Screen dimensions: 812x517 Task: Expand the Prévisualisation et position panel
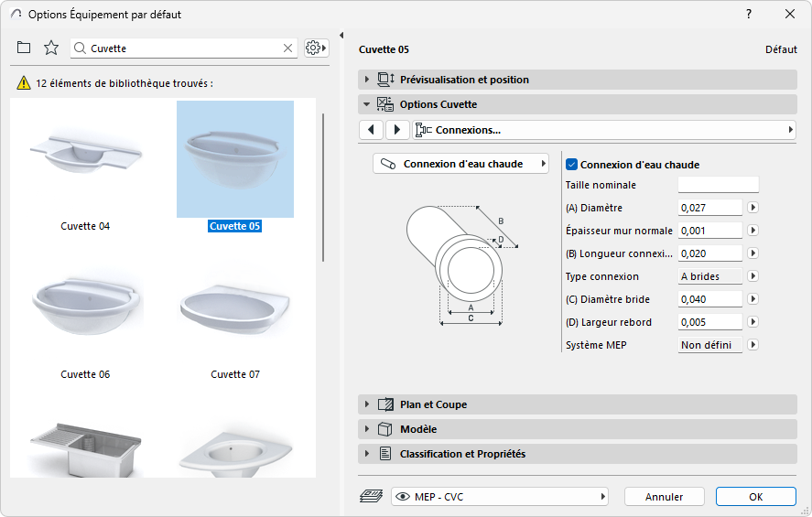367,80
